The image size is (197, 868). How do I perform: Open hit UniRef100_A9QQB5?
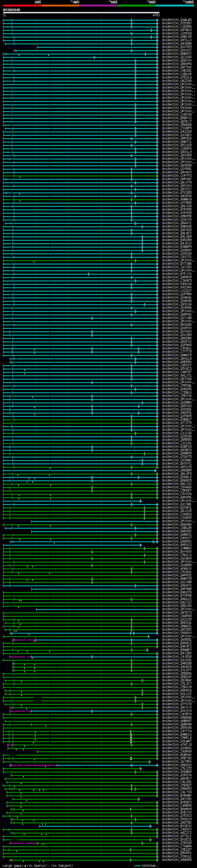(x=177, y=470)
